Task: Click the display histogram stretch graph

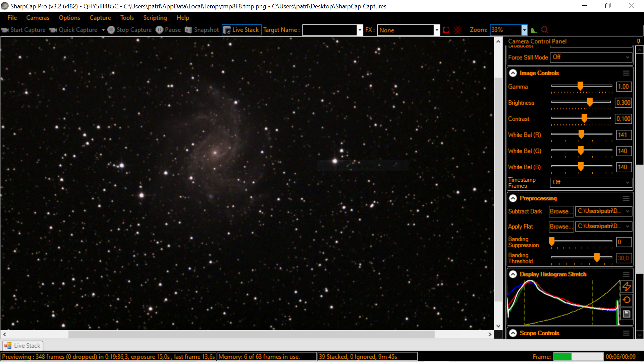Action: click(563, 303)
